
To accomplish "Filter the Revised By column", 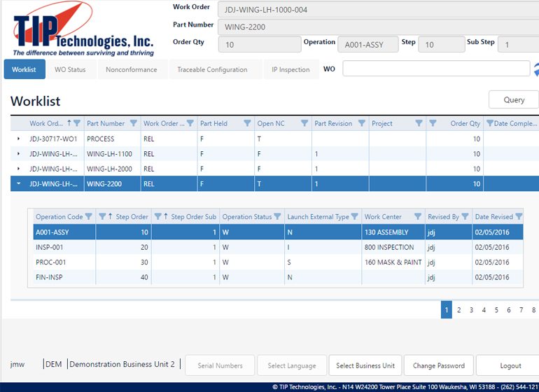I will point(465,216).
